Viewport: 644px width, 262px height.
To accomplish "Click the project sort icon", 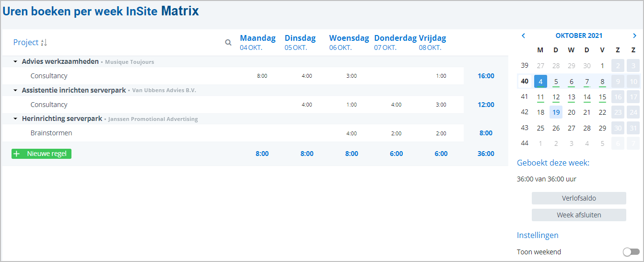I will pyautogui.click(x=44, y=43).
